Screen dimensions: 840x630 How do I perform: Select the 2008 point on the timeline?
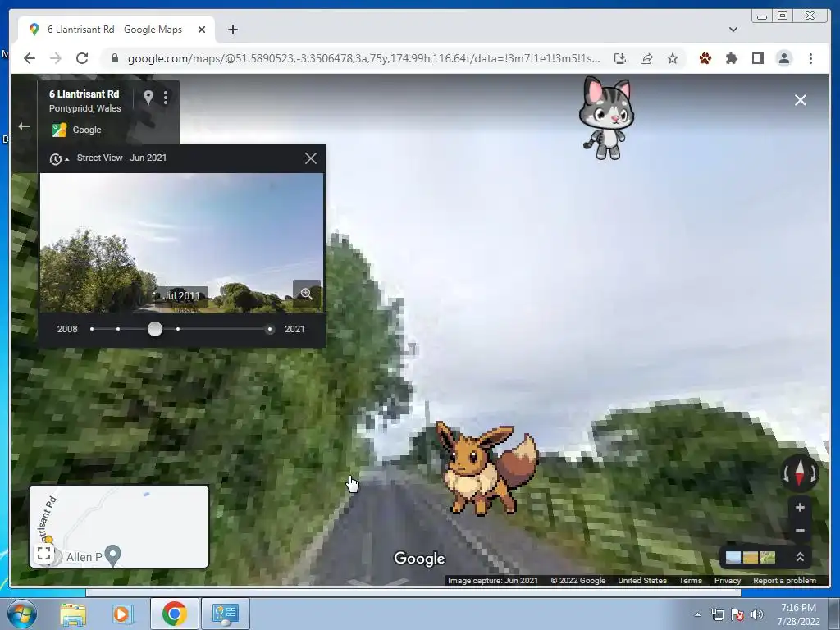(x=92, y=329)
